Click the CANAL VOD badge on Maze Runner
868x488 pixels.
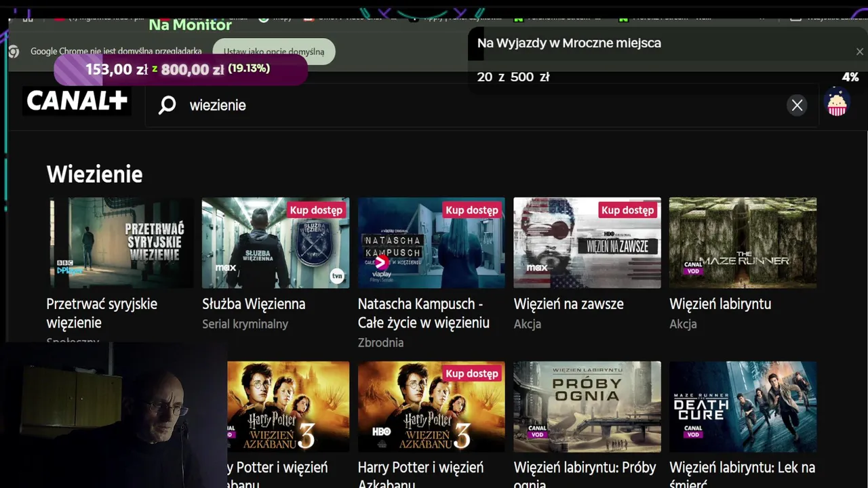pos(693,268)
